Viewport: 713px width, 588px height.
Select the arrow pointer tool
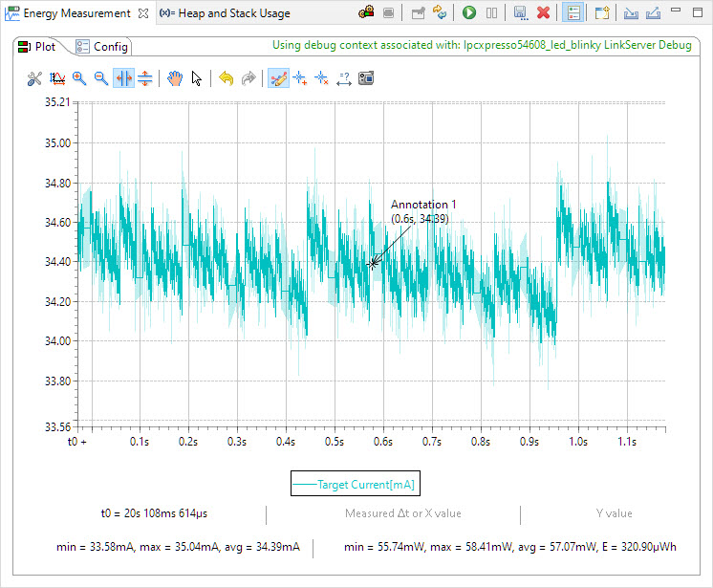197,78
